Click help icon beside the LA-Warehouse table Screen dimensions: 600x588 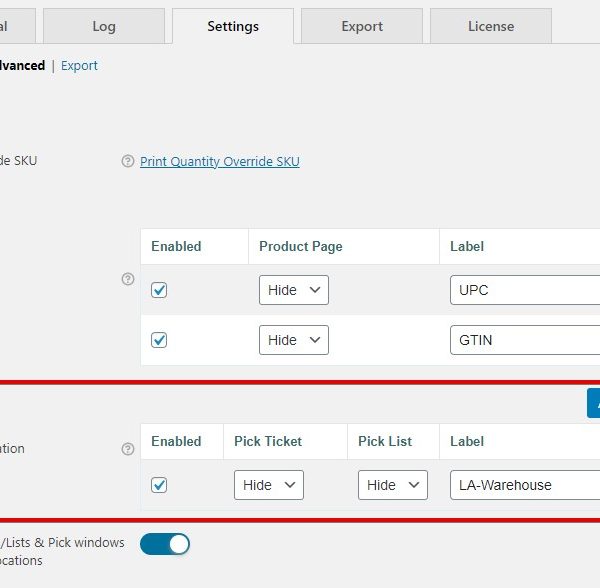pyautogui.click(x=127, y=449)
